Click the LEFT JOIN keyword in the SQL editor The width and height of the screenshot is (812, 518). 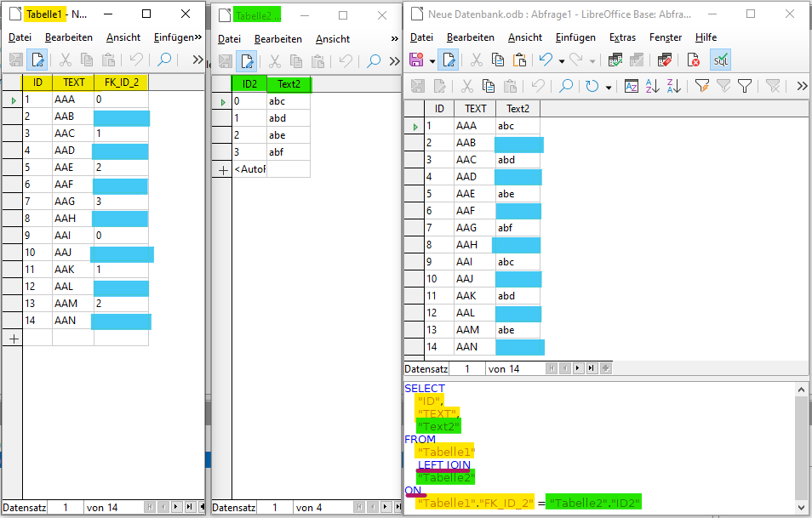[x=444, y=464]
